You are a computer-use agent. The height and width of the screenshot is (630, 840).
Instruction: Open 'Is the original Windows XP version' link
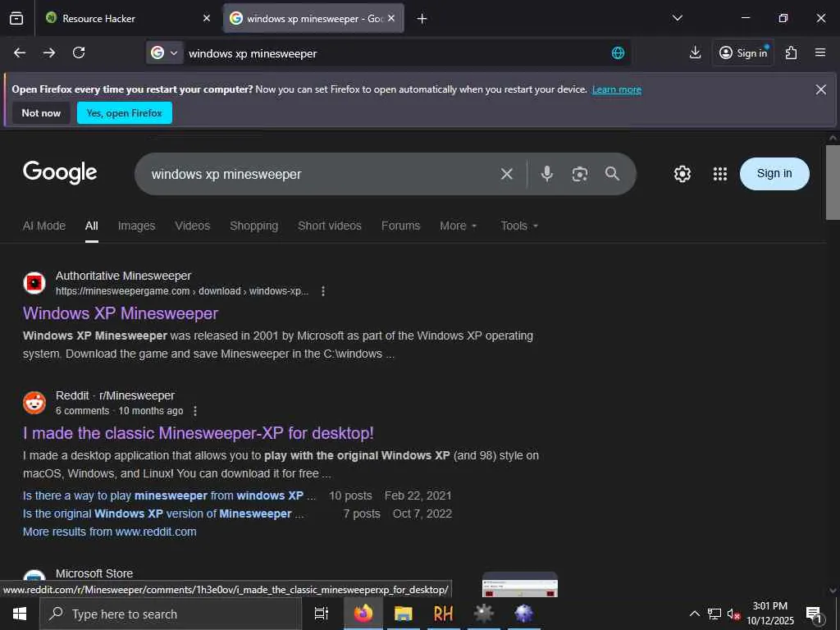click(163, 514)
